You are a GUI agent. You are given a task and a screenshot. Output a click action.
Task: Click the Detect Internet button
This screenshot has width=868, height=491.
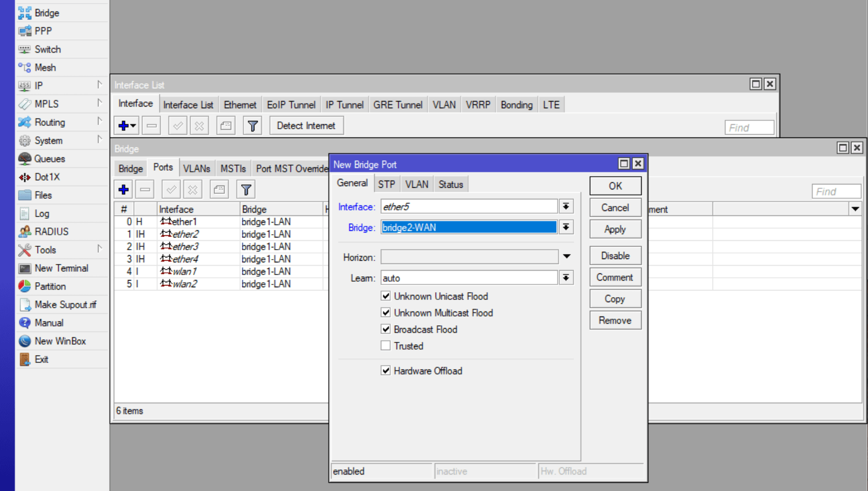(x=306, y=126)
